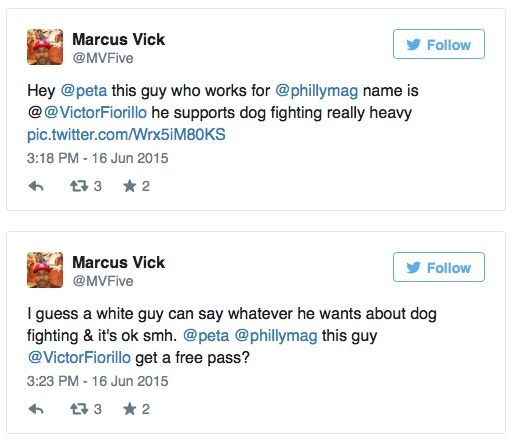
Task: Open the @peta mention in first tweet
Action: tap(84, 91)
